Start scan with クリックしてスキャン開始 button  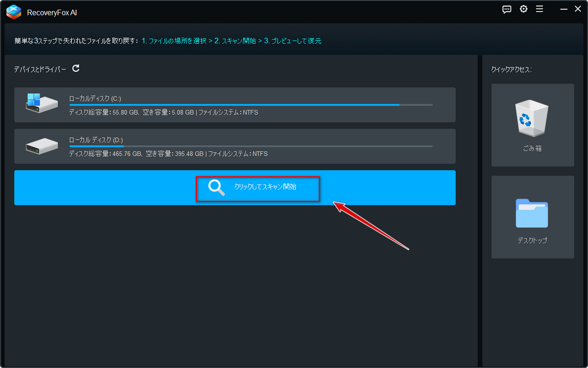point(235,188)
